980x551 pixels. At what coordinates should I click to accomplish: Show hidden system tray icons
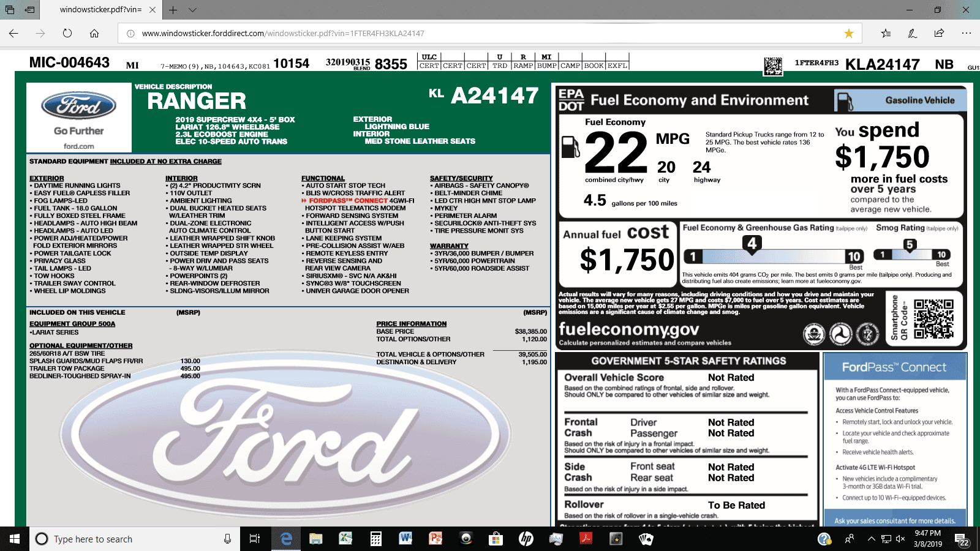click(871, 539)
